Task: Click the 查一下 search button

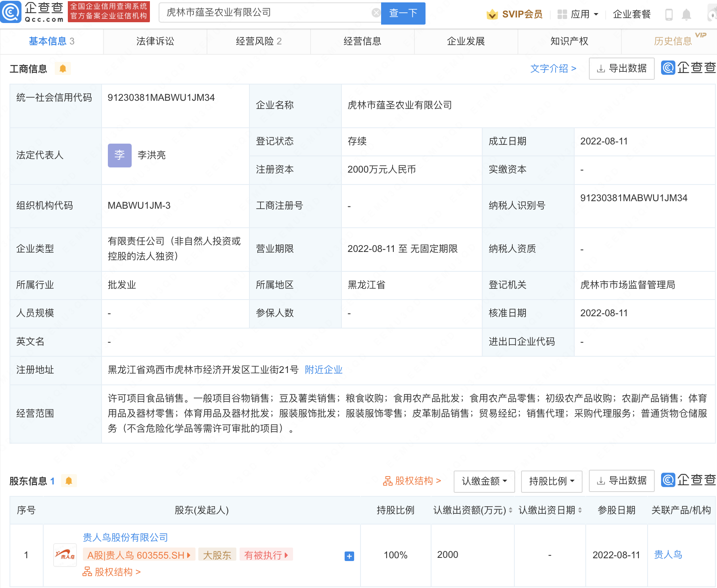Action: (403, 13)
